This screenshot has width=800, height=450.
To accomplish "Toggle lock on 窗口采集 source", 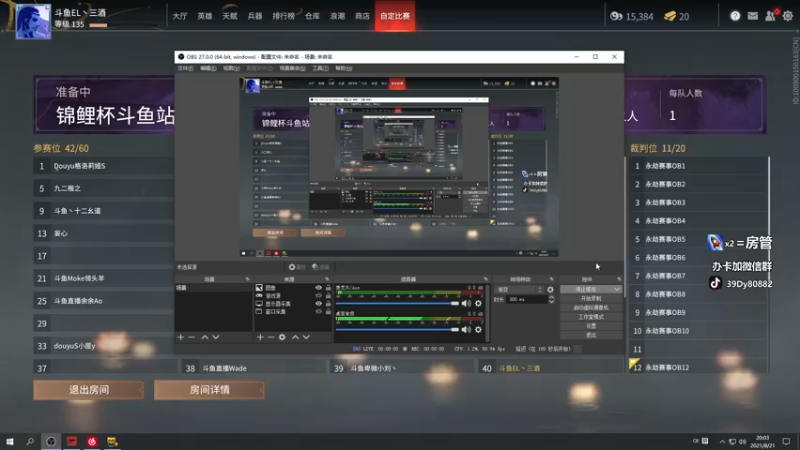I will coord(328,311).
